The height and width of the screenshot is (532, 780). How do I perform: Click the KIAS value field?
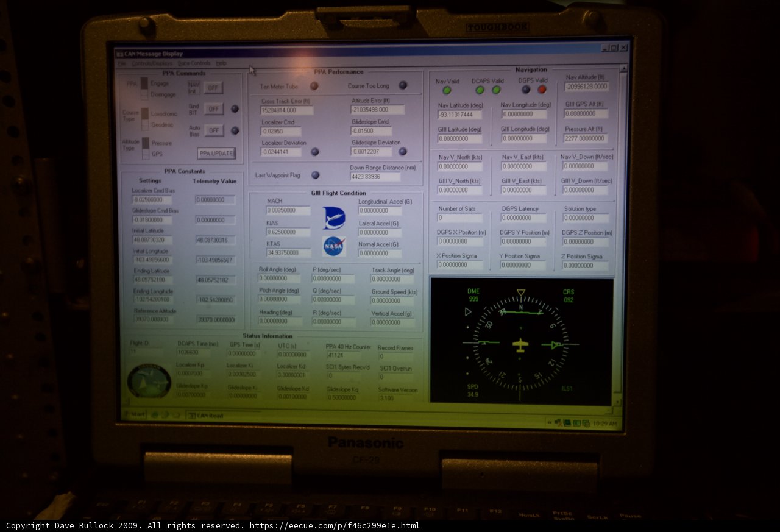288,233
